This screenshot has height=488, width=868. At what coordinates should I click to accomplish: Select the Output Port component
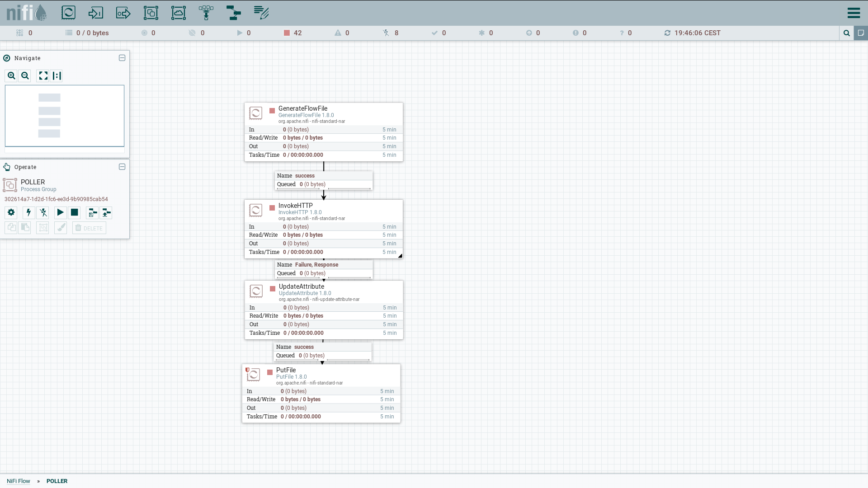(x=123, y=13)
